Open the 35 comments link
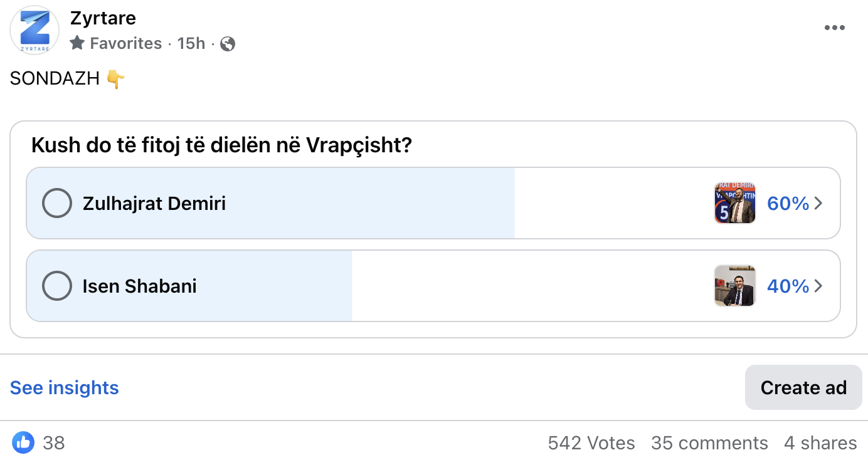This screenshot has height=465, width=868. tap(709, 443)
